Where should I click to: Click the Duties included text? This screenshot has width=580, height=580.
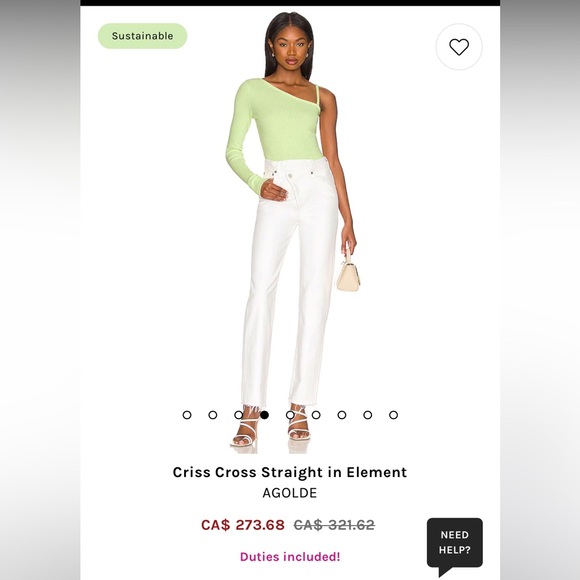click(290, 557)
